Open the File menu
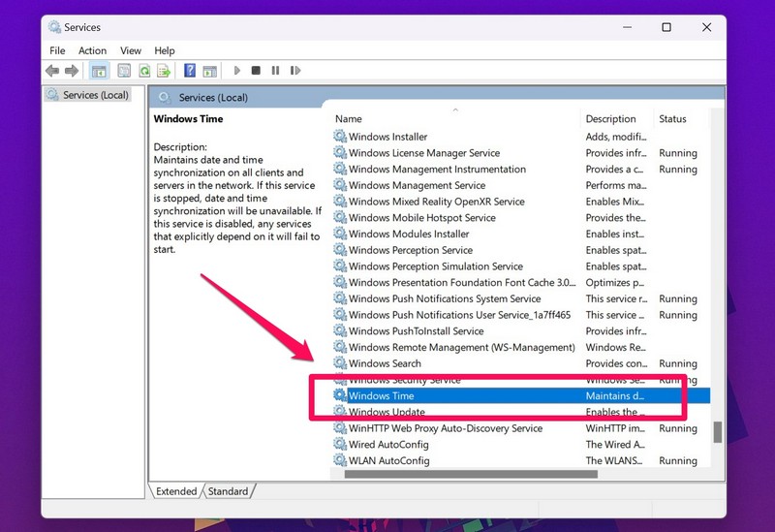This screenshot has width=775, height=532. (x=57, y=50)
